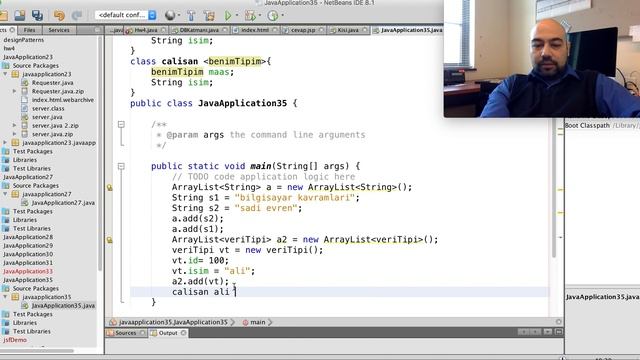Fold the Javadoc comment block in editor
640x360 pixels.
(121, 124)
